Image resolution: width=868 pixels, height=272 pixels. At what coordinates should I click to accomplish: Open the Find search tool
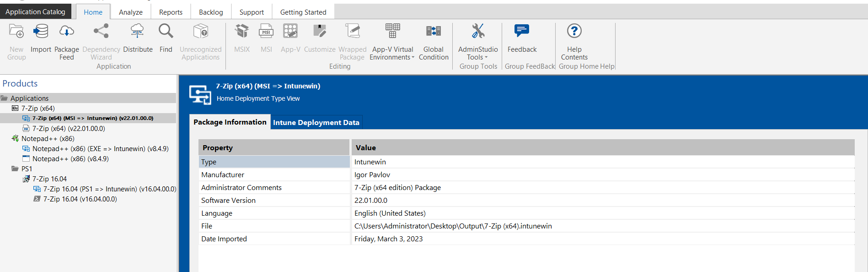click(166, 32)
